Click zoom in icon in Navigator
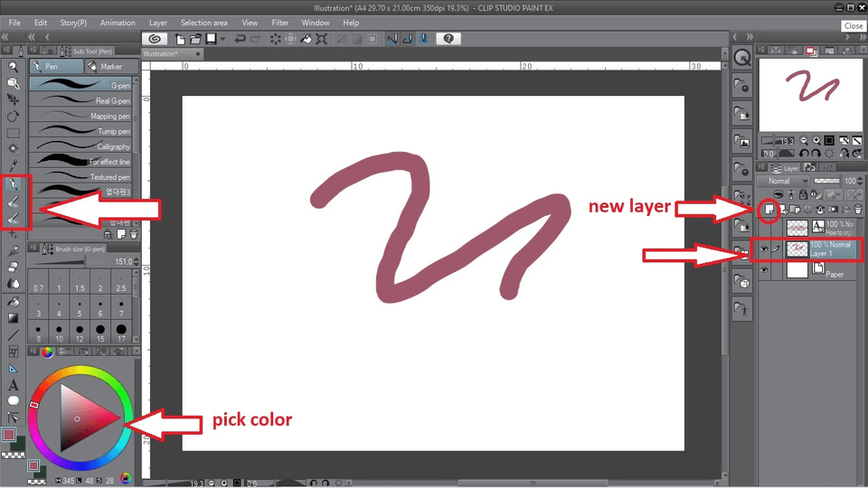The width and height of the screenshot is (868, 488). point(816,141)
